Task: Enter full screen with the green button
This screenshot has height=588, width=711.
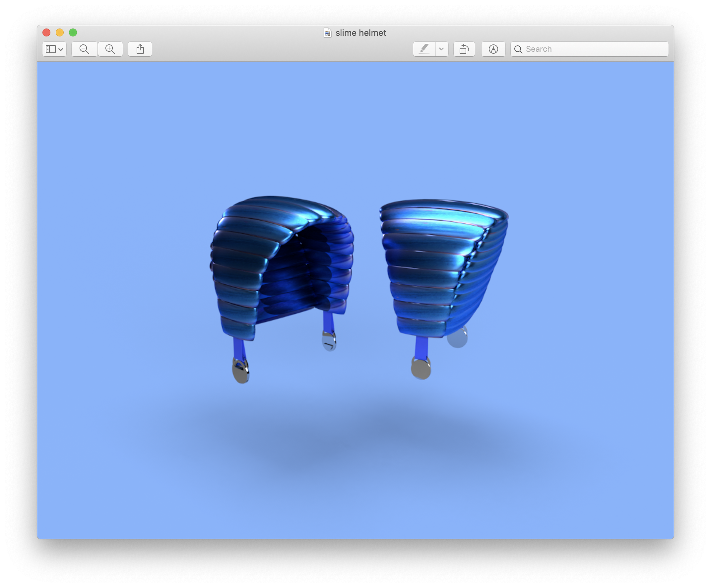Action: tap(73, 32)
